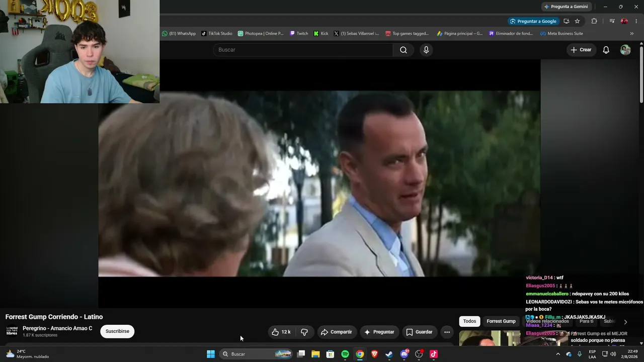The width and height of the screenshot is (644, 362).
Task: Open the weather widget showing 24°C
Action: coord(28,354)
